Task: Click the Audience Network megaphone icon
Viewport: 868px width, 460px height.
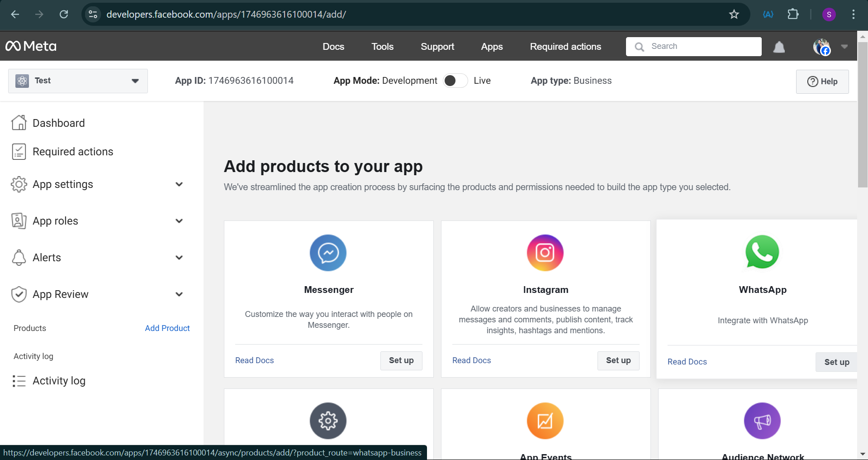Action: [x=762, y=421]
